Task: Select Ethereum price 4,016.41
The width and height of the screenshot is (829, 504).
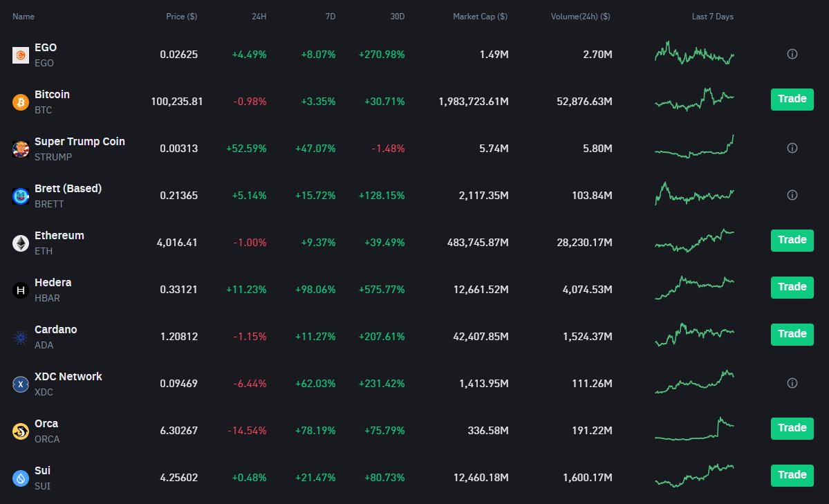Action: click(x=177, y=243)
